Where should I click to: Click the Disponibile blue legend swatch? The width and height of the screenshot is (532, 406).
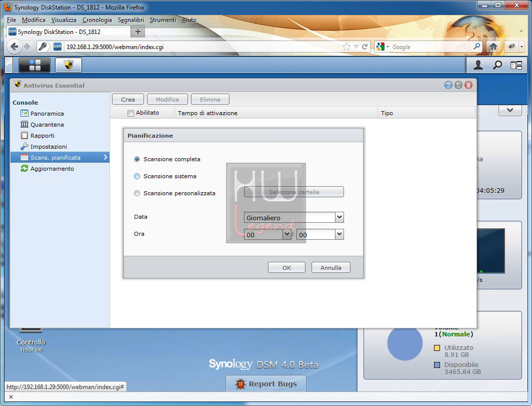point(437,365)
